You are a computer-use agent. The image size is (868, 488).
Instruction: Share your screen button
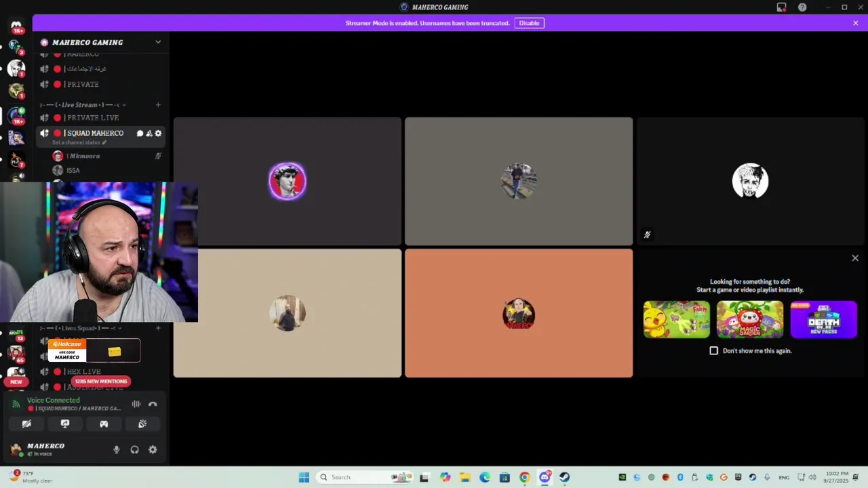point(65,424)
